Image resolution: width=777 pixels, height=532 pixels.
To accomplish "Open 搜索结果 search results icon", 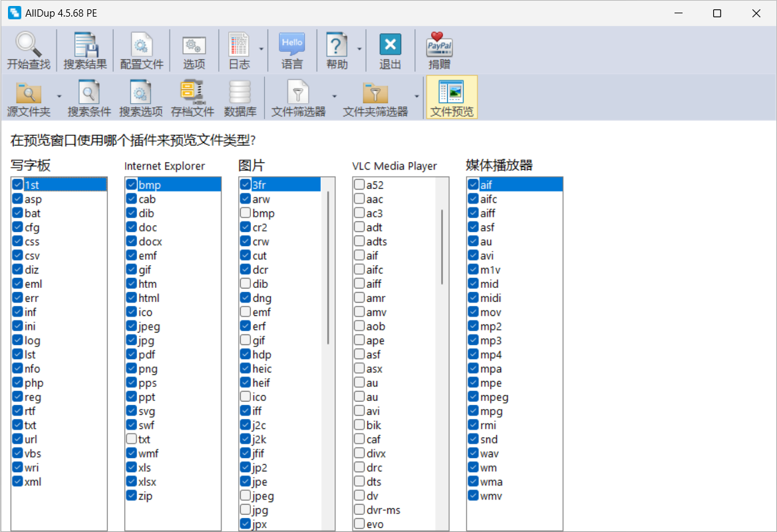I will pyautogui.click(x=85, y=45).
